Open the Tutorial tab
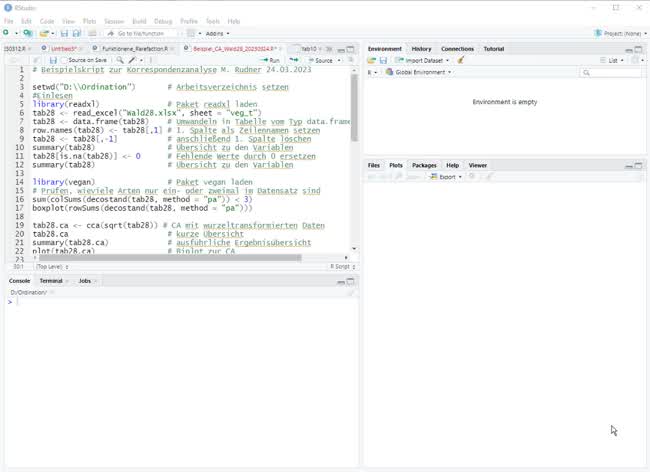 click(x=494, y=49)
